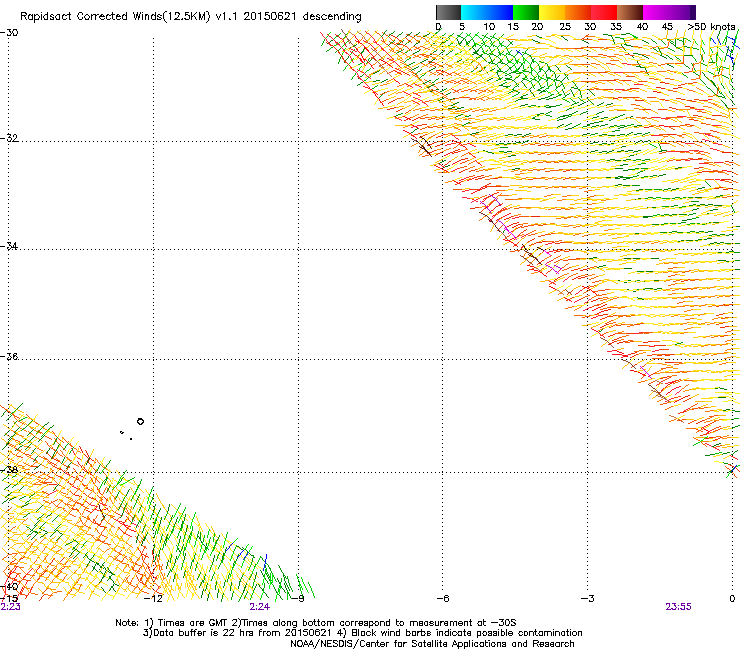Click the latitude label '-32'

(x=9, y=138)
